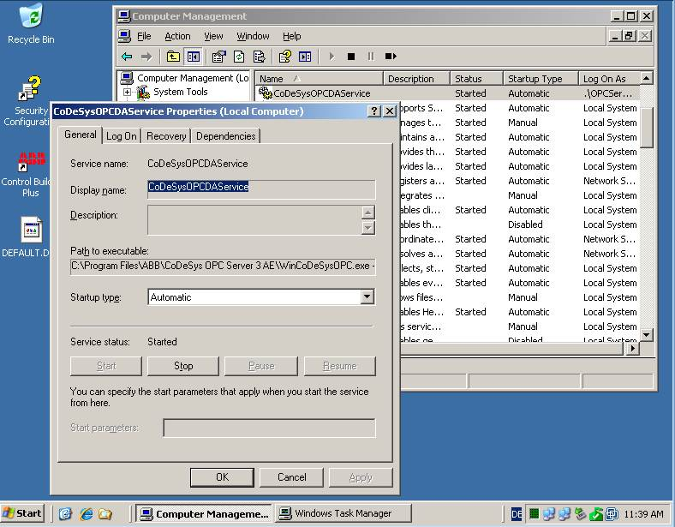
Task: Click the DE language indicator in the tray
Action: tap(516, 514)
